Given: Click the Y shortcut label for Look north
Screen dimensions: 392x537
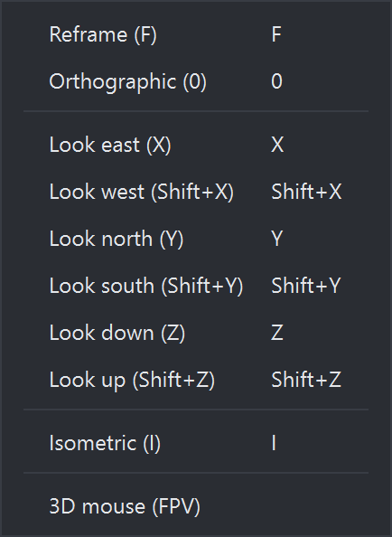Looking at the screenshot, I should click(277, 239).
